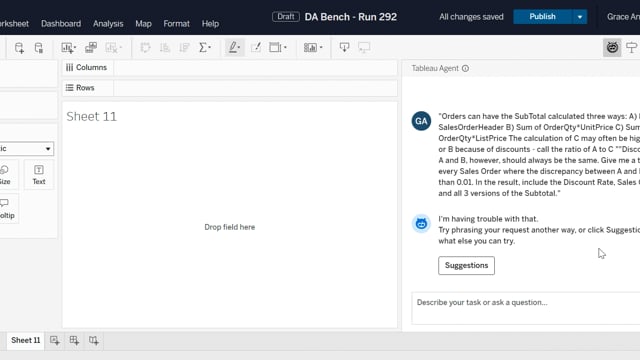Viewport: 640px width, 360px height.
Task: Click the Describe your task input field
Action: [526, 308]
